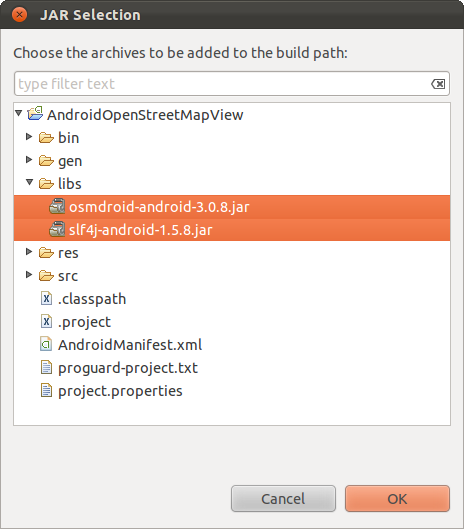Image resolution: width=464 pixels, height=529 pixels.
Task: Click the Cancel button
Action: (x=283, y=499)
